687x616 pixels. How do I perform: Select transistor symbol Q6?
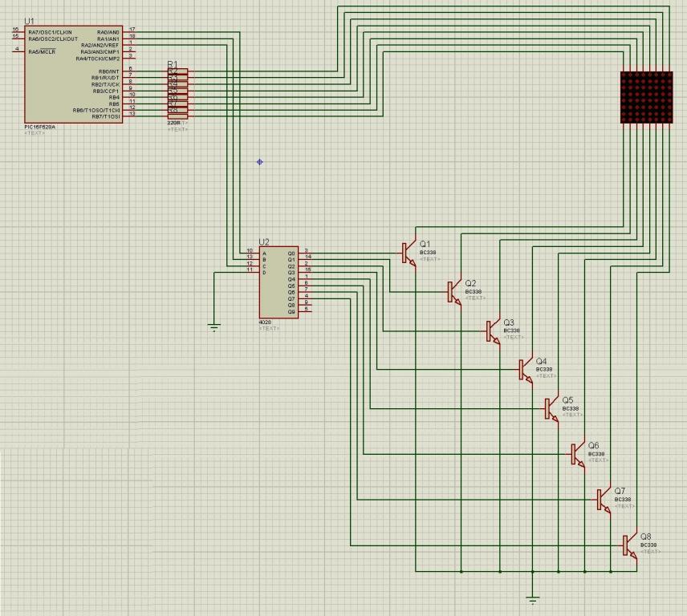click(578, 454)
